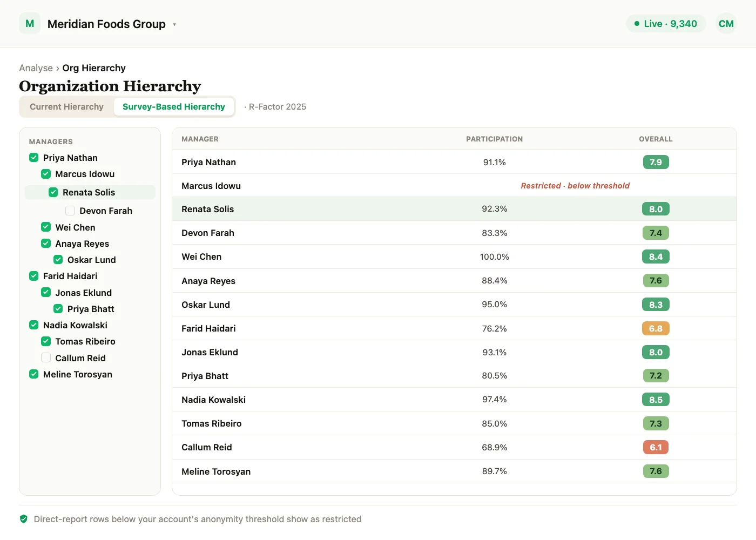Click the Live status green dot indicator
Viewport: 756px width, 540px height.
(637, 24)
